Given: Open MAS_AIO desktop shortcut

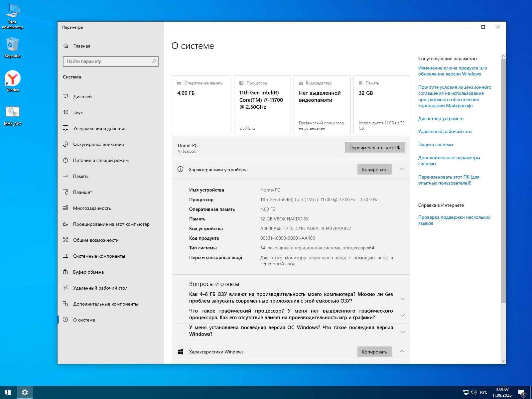Looking at the screenshot, I should pos(13,112).
